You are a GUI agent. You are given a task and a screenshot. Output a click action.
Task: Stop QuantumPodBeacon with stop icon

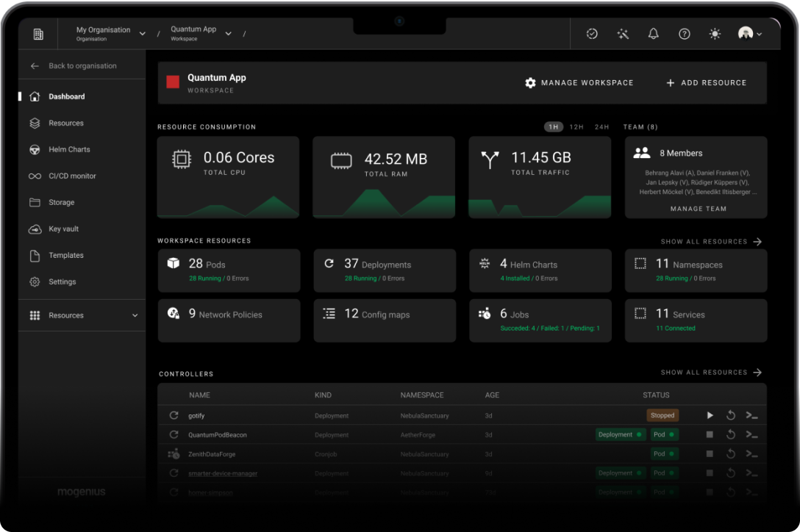tap(710, 434)
